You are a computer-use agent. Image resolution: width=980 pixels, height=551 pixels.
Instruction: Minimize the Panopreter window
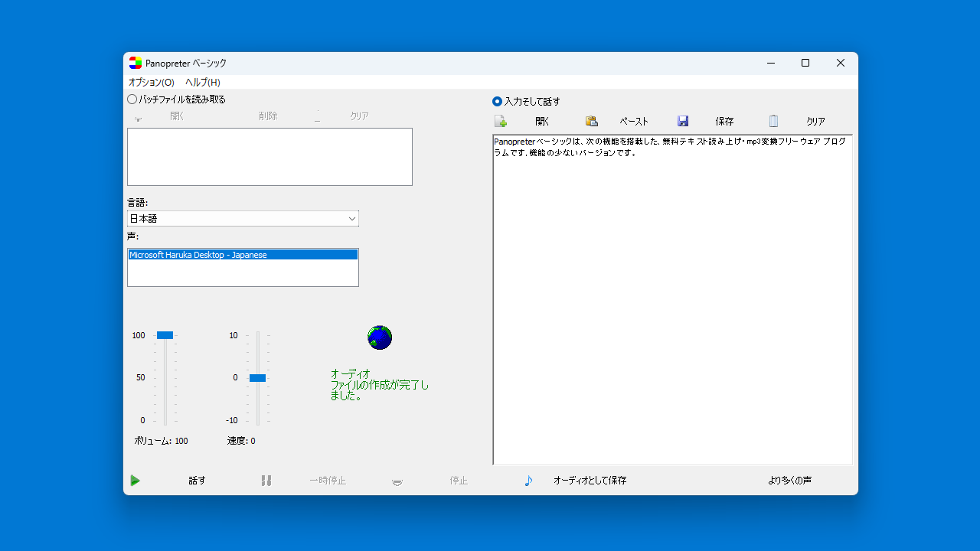(770, 63)
